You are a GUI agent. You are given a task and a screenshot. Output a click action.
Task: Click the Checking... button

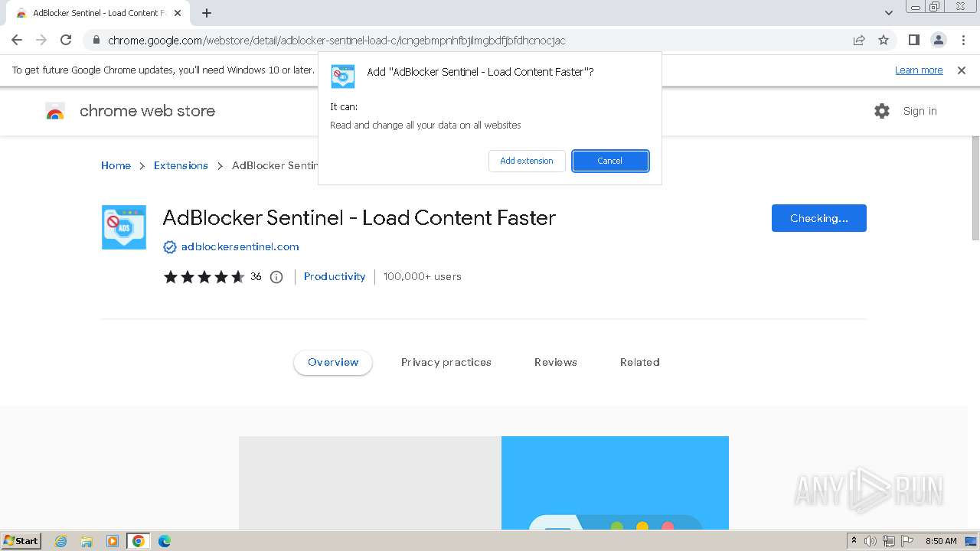point(819,218)
